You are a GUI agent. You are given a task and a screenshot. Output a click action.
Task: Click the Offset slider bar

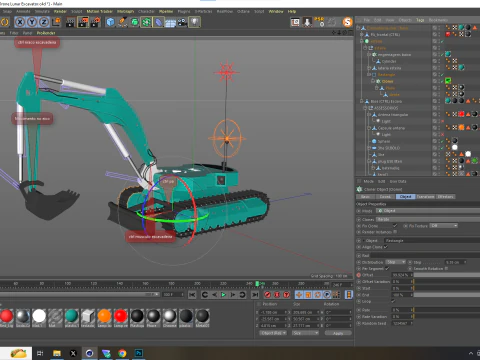(x=447, y=275)
